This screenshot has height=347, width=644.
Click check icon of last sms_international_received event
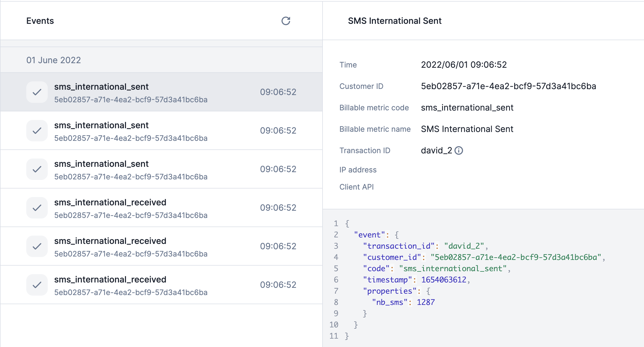(x=37, y=285)
